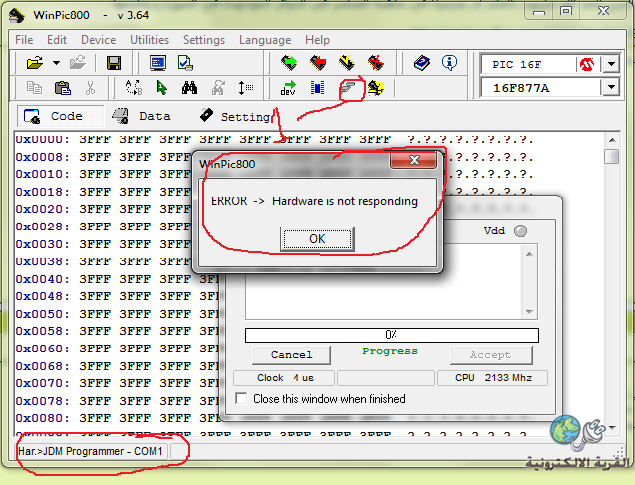Viewport: 635px width, 485px height.
Task: Click the Copy icon in the edit toolbar
Action: click(x=34, y=87)
